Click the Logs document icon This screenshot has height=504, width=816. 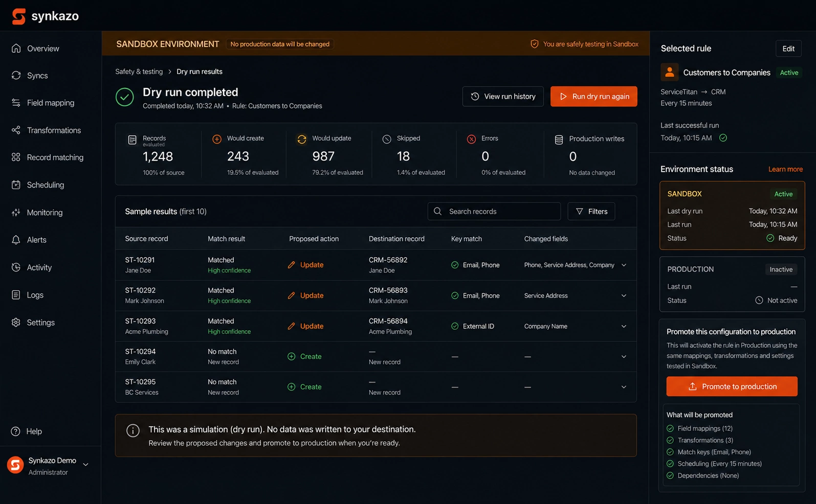click(16, 295)
